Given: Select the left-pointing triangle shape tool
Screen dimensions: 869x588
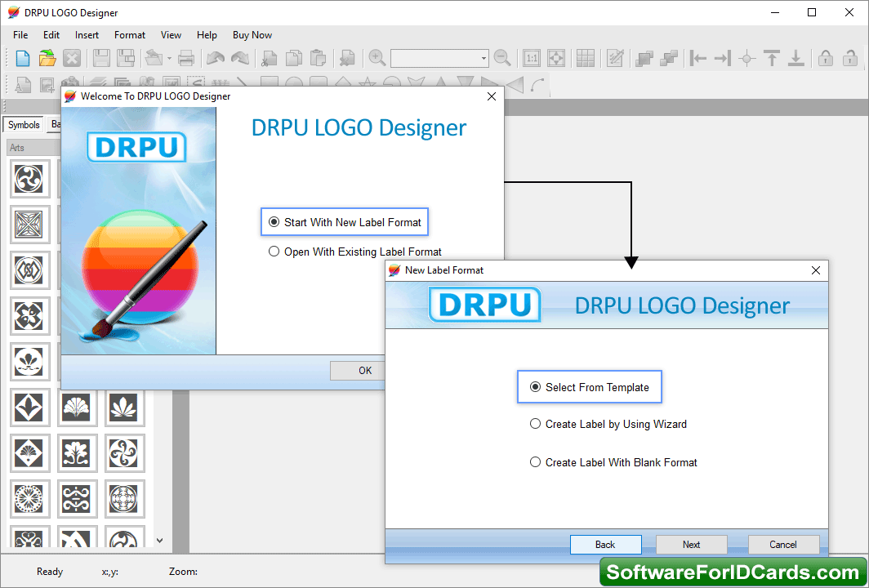Looking at the screenshot, I should [x=515, y=85].
